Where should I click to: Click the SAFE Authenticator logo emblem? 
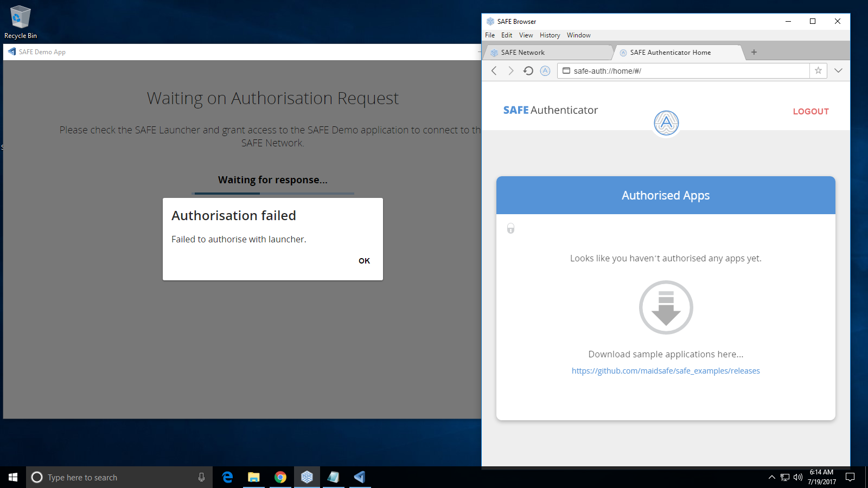point(666,123)
